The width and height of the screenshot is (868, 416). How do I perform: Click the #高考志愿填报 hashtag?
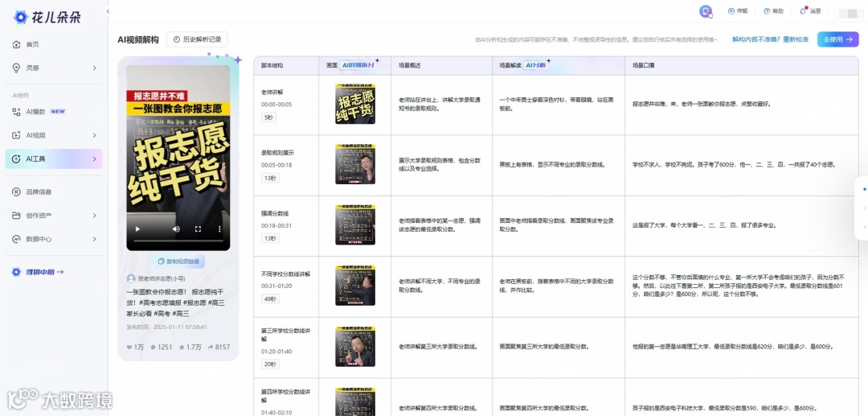point(162,303)
